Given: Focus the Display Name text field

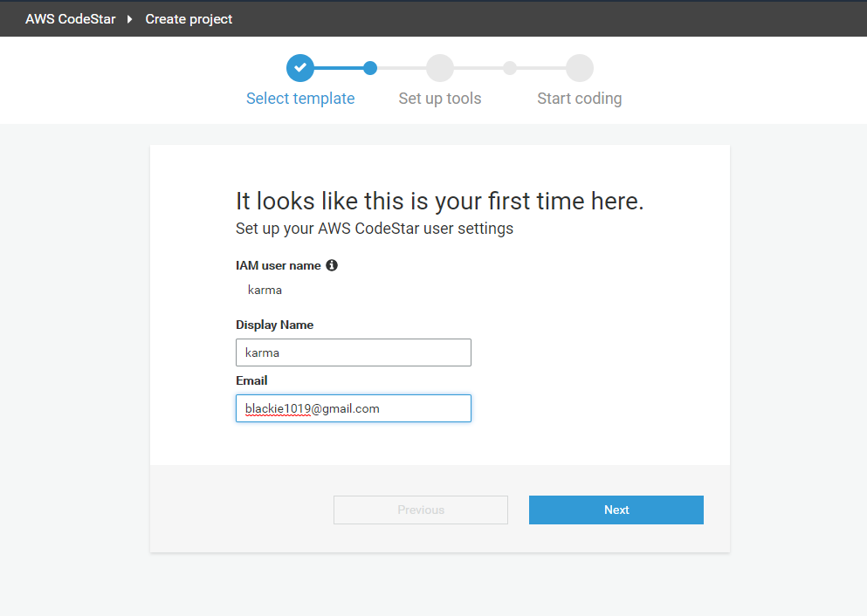Looking at the screenshot, I should pos(354,352).
